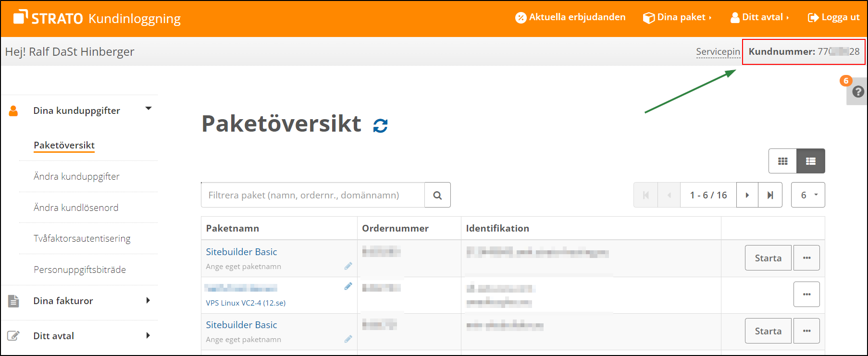868x356 pixels.
Task: Switch to grid view layout
Action: click(782, 161)
